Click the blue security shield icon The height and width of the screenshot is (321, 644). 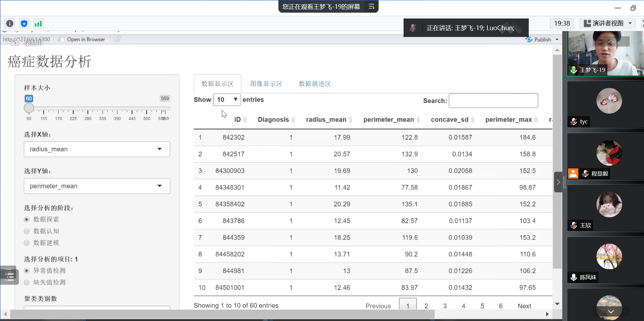click(24, 23)
